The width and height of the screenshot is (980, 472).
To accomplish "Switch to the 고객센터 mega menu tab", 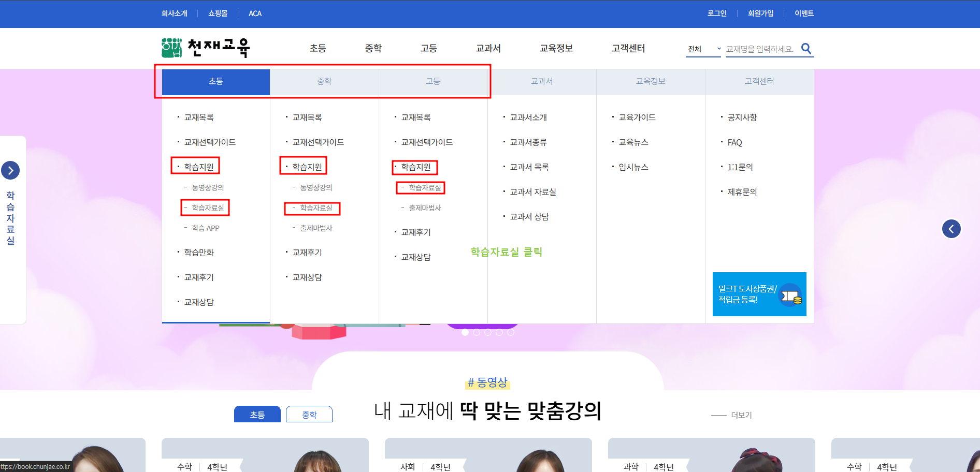I will pos(759,81).
